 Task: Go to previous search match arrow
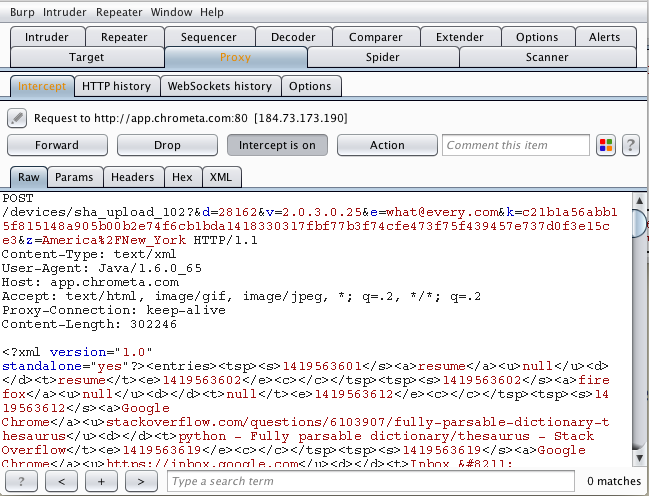pyautogui.click(x=61, y=481)
